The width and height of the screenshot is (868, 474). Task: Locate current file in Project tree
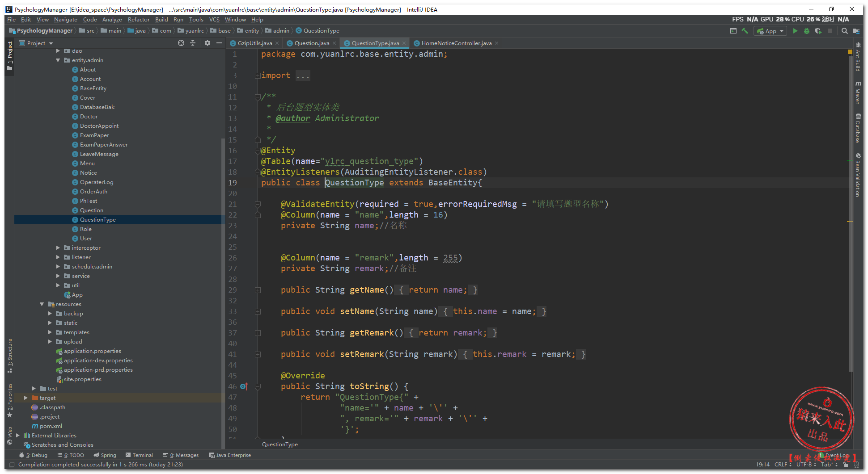pos(181,43)
